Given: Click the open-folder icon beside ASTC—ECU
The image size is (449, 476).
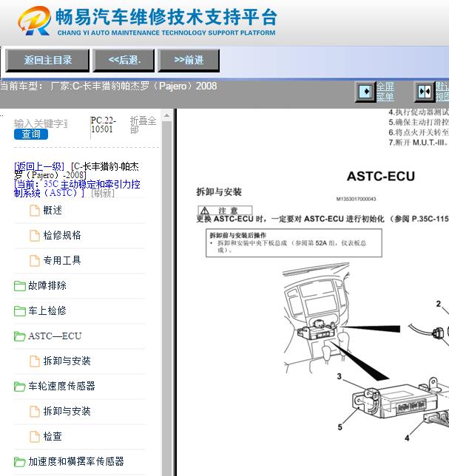Looking at the screenshot, I should click(x=20, y=336).
